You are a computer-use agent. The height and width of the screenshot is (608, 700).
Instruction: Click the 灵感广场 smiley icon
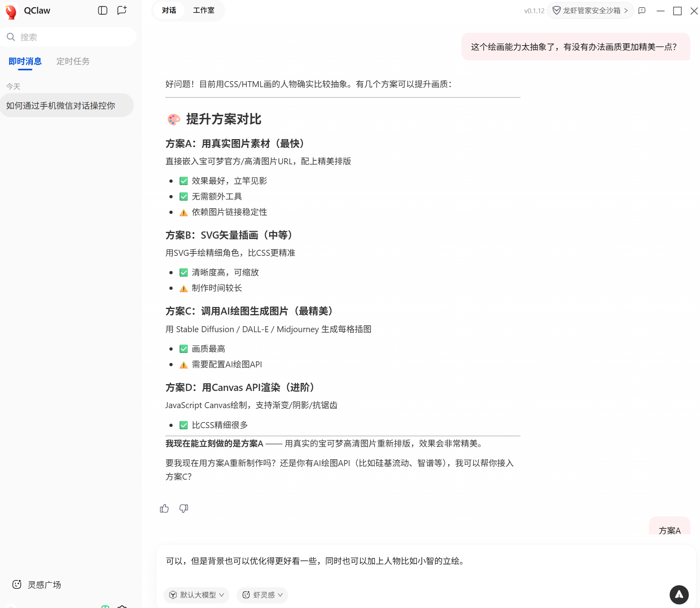(17, 584)
